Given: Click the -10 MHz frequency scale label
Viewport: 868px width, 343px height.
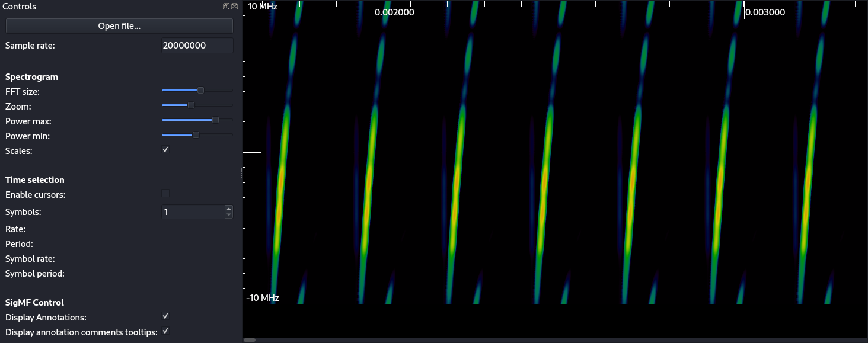Looking at the screenshot, I should click(x=263, y=298).
